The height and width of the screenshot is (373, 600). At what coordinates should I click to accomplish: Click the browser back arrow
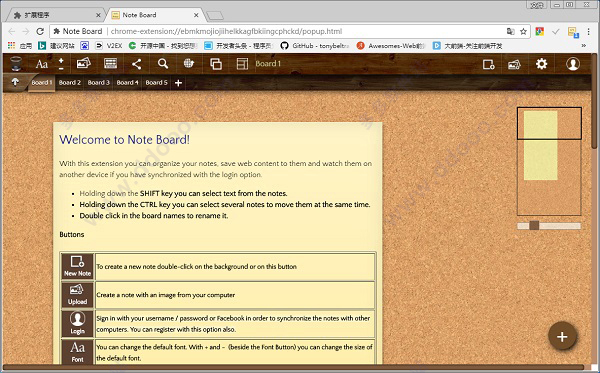[x=12, y=31]
